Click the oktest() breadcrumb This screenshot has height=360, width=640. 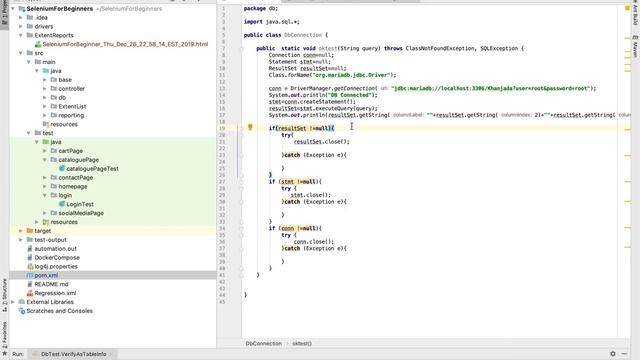point(302,343)
